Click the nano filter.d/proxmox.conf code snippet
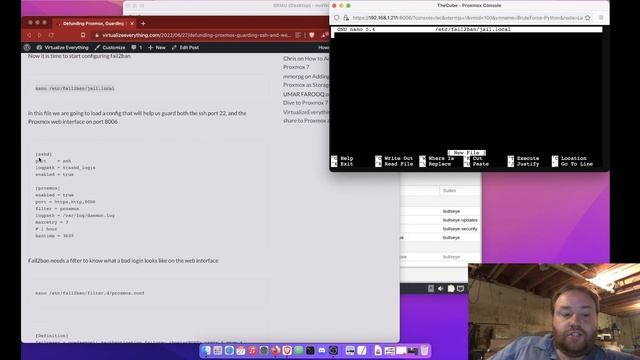 pos(90,293)
